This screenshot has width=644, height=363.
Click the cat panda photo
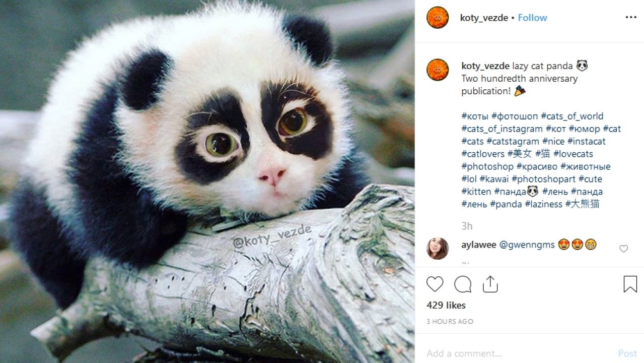[207, 181]
